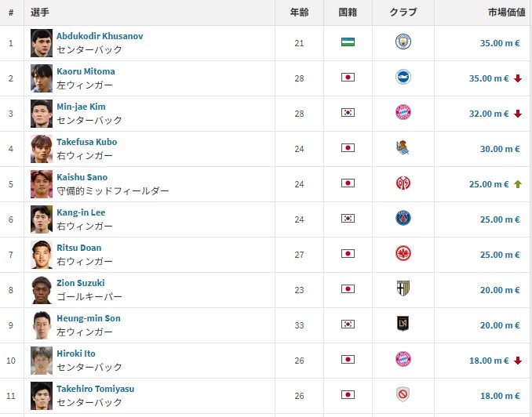This screenshot has height=417, width=532.
Task: Click Bayern Munich crest in Min-jae Kim row
Action: 403,113
